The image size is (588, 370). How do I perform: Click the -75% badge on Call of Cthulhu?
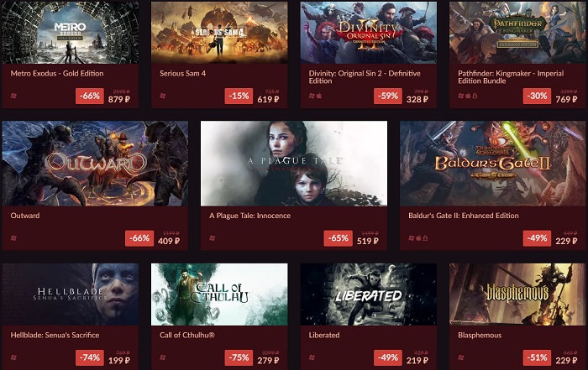(239, 357)
